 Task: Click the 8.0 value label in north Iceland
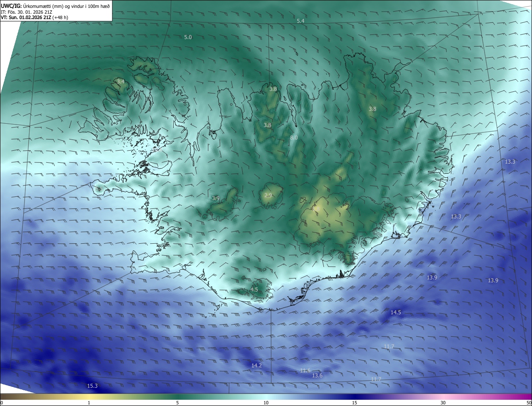(x=294, y=137)
